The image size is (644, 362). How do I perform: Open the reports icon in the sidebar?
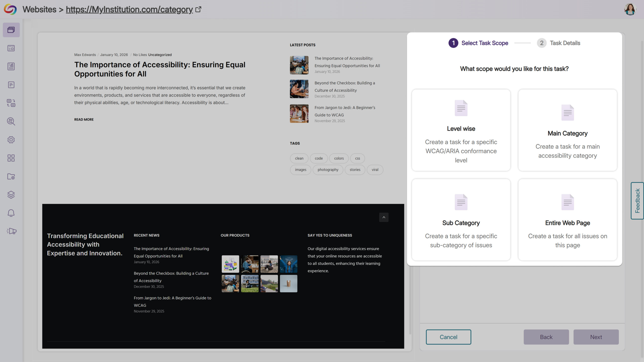point(11,66)
